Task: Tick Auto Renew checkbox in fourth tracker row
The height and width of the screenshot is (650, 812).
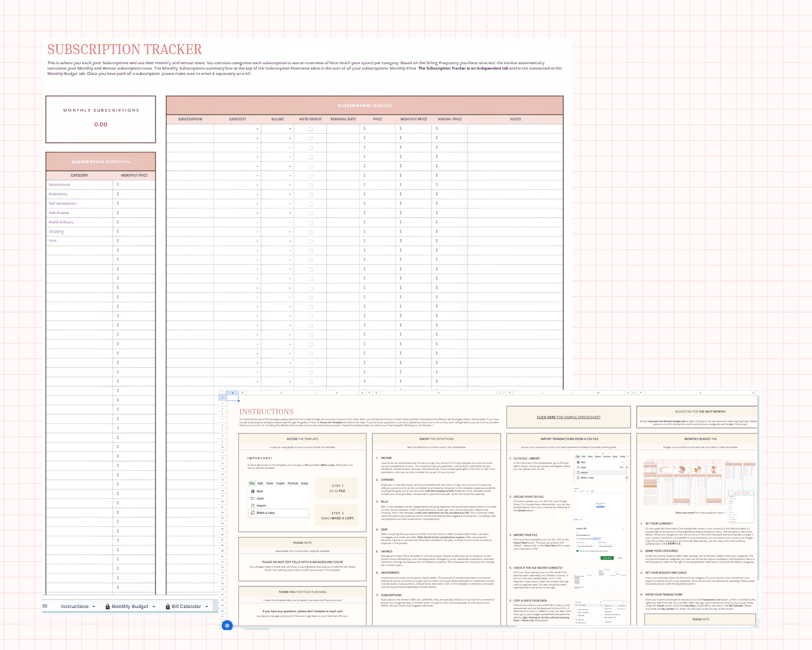Action: click(x=310, y=157)
